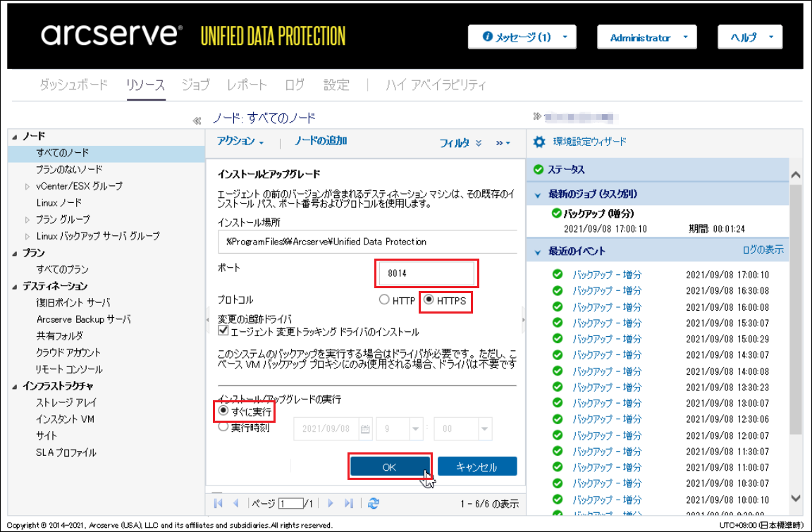Open the hour dropdown showing 9
Screen dimensions: 812x532
[415, 429]
